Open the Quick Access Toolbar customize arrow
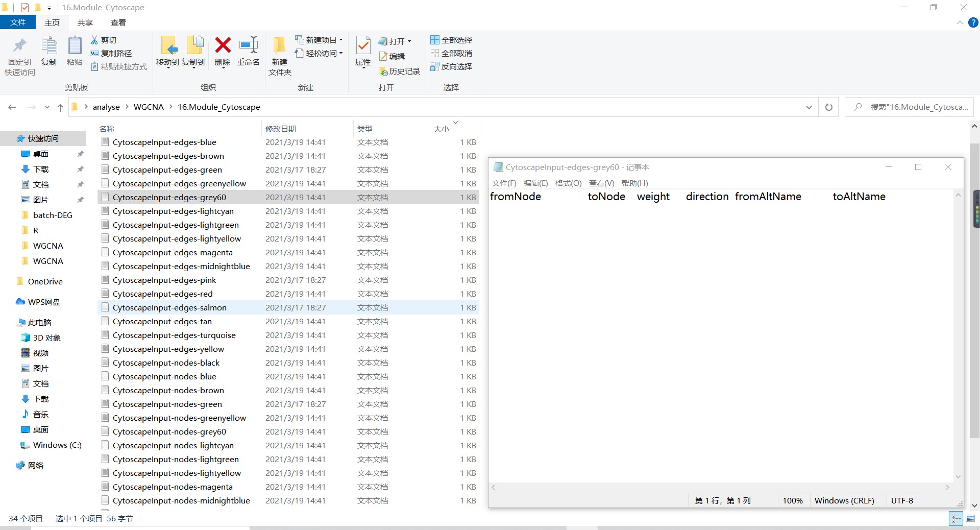 point(49,8)
